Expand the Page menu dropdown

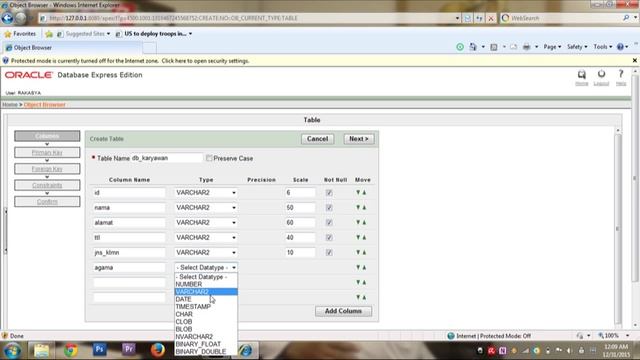[552, 47]
